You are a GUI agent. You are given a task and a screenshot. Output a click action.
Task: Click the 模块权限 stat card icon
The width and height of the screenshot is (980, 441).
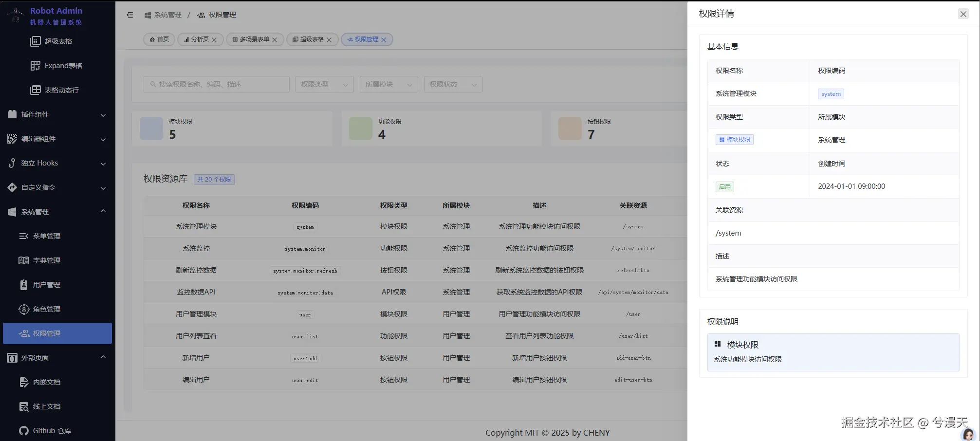point(151,129)
